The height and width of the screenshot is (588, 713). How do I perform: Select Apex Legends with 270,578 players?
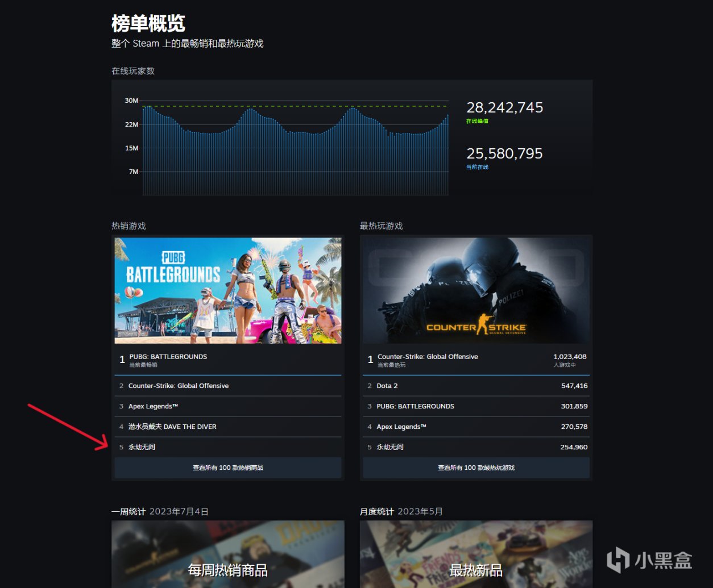pyautogui.click(x=476, y=427)
